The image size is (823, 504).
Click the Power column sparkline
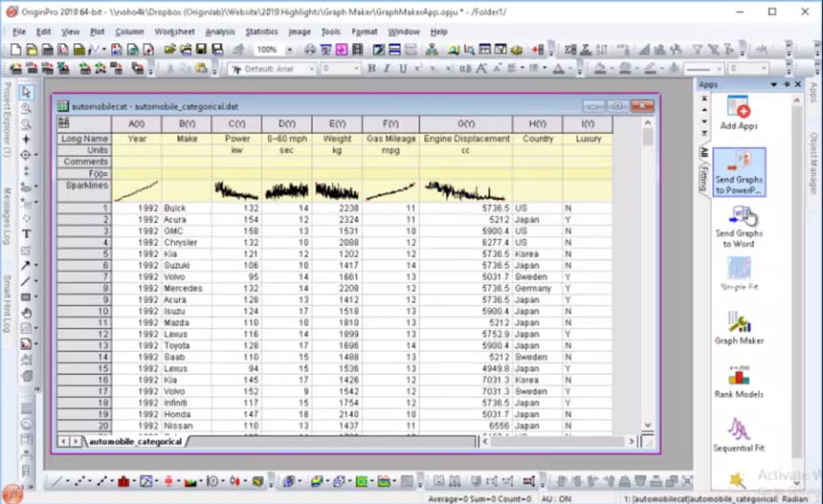(x=236, y=191)
